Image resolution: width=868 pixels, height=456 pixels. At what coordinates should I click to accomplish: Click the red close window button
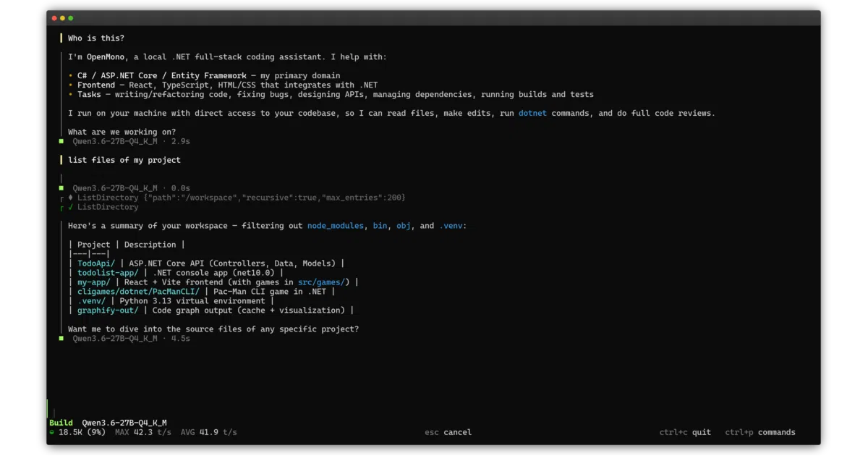[x=54, y=18]
